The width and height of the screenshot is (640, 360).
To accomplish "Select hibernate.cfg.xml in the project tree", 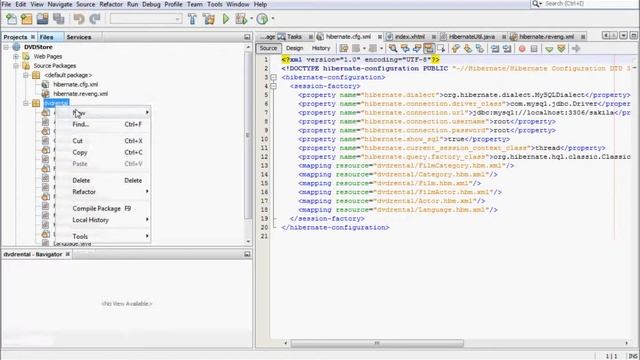I will point(76,84).
